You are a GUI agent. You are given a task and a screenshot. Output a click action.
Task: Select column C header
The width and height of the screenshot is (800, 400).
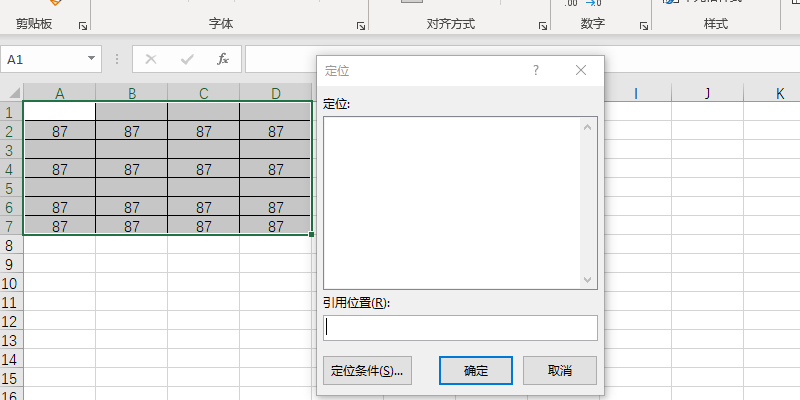tap(204, 93)
